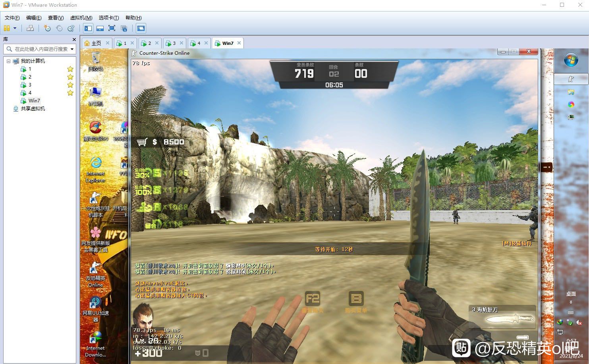Open the power options dropdown arrow
The image size is (589, 364).
pos(15,28)
